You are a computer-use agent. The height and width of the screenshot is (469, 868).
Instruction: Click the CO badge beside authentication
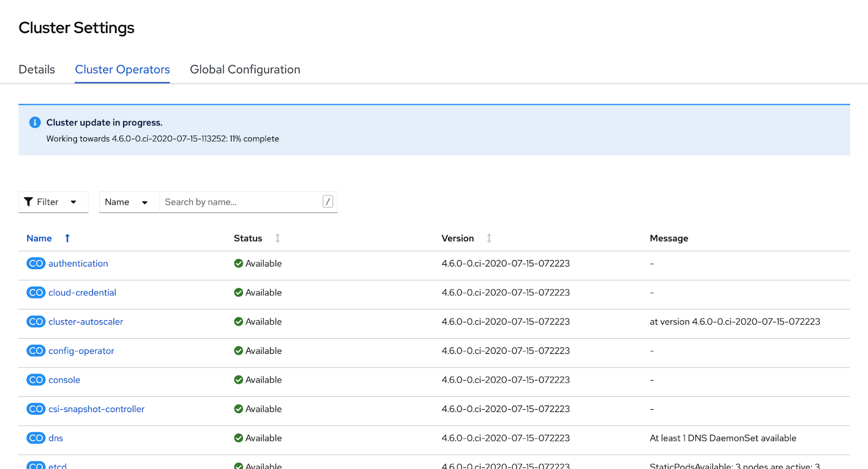coord(36,263)
